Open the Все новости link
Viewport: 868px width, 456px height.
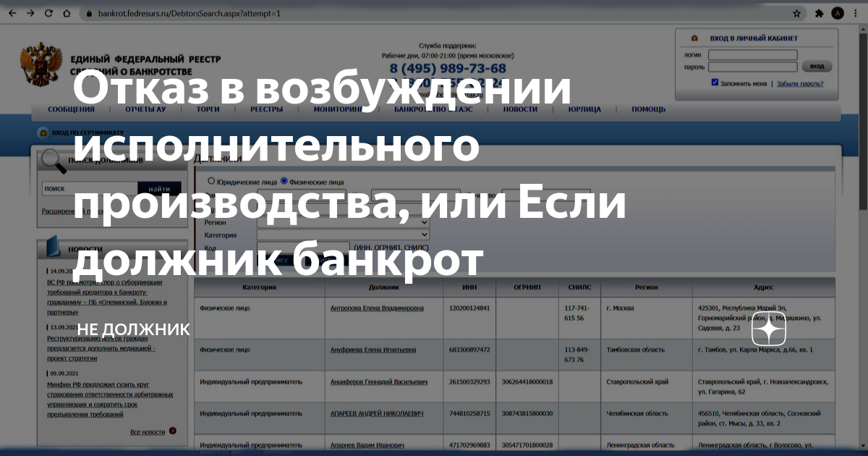[x=148, y=431]
